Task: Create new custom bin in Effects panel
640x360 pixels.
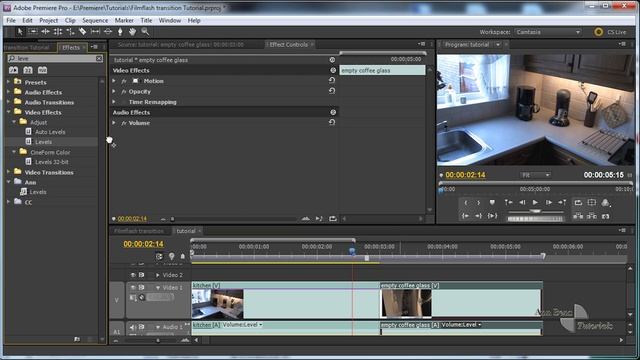Action: [x=77, y=339]
